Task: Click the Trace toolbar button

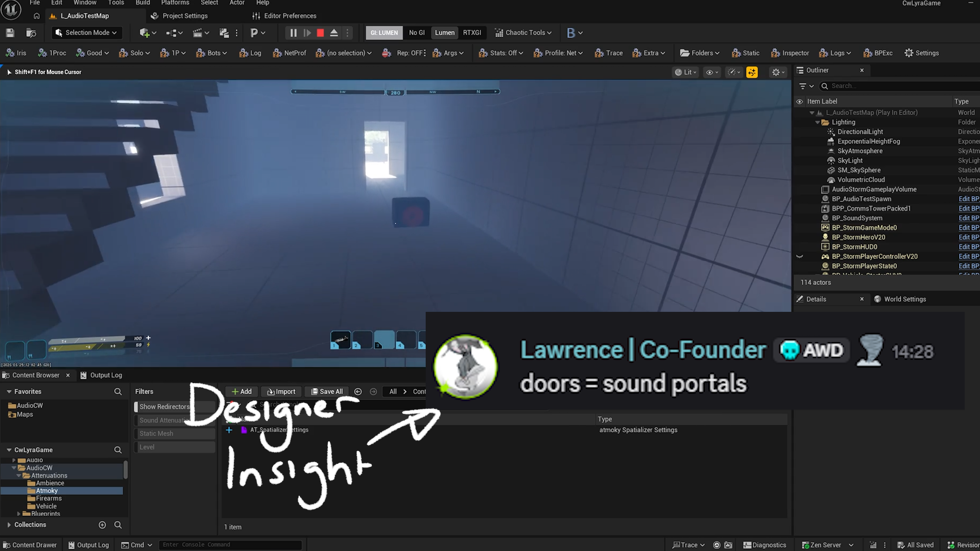Action: (x=608, y=53)
